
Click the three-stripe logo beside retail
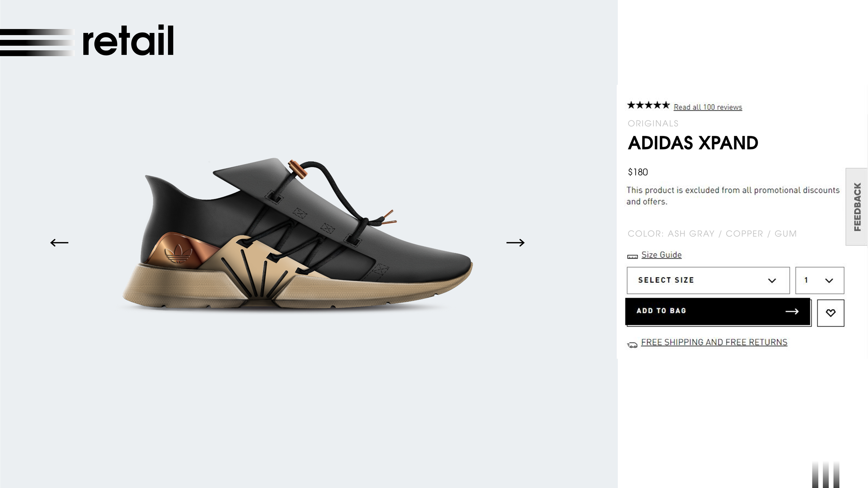(x=37, y=42)
